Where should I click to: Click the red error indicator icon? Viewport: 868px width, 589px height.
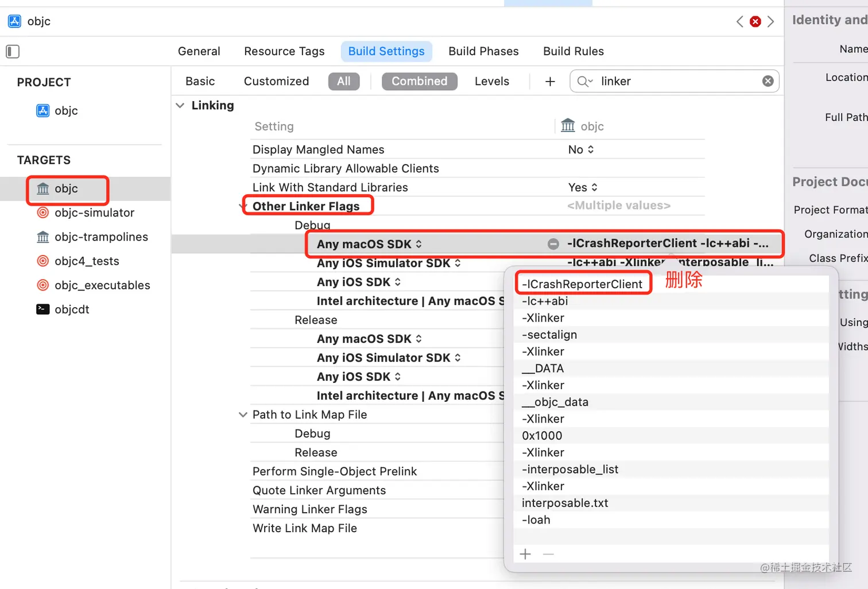click(755, 22)
